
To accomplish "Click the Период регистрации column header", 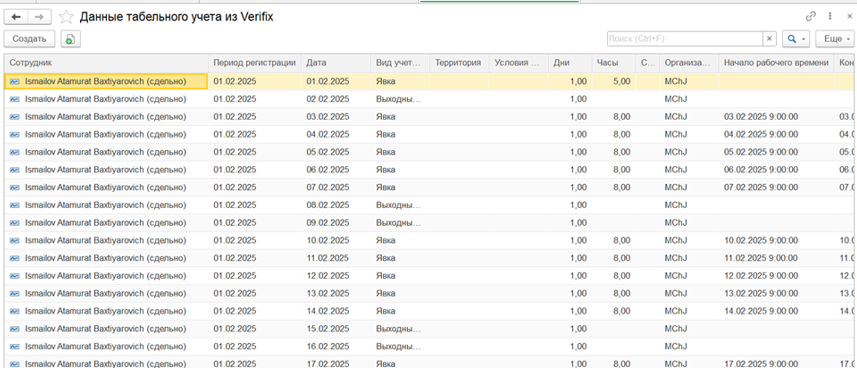I will 255,63.
